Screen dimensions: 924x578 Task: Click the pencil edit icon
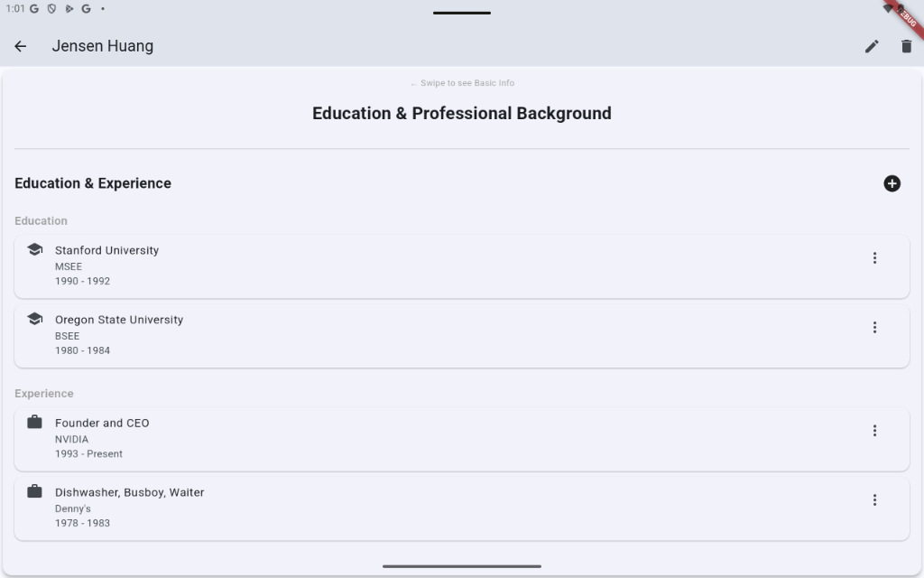point(872,46)
